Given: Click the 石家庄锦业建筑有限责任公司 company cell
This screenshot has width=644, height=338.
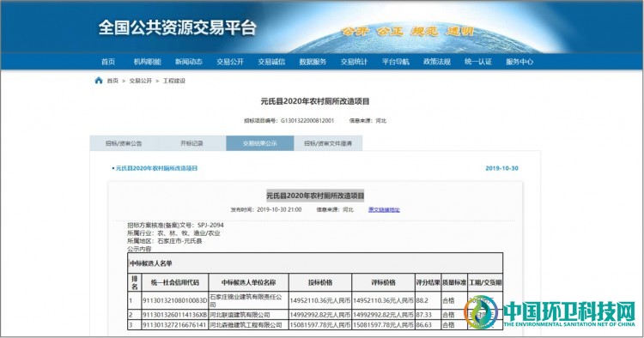Looking at the screenshot, I should click(248, 300).
